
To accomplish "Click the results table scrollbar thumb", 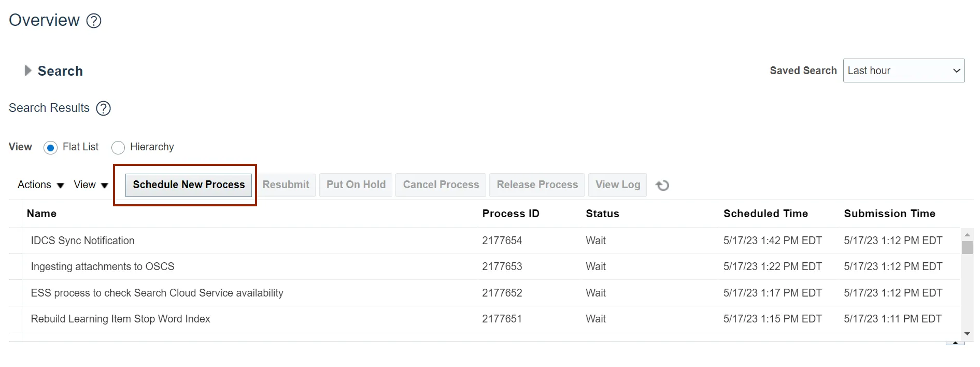I will coord(967,247).
